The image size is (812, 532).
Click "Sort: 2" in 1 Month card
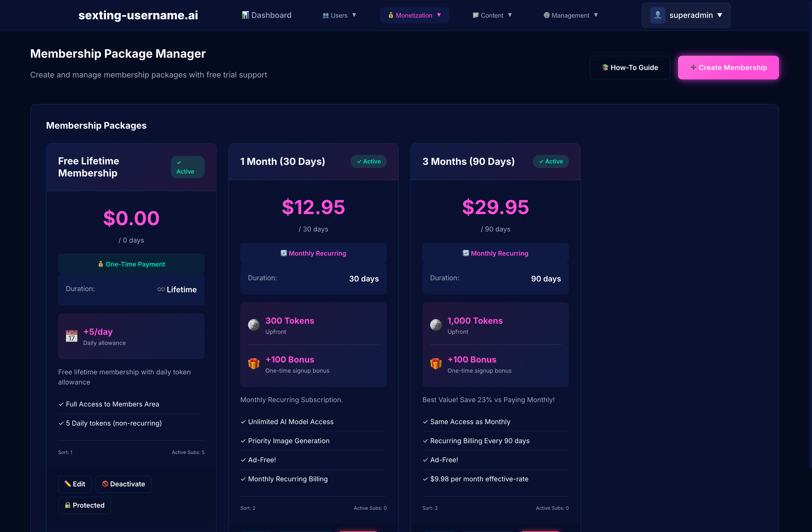pyautogui.click(x=248, y=508)
